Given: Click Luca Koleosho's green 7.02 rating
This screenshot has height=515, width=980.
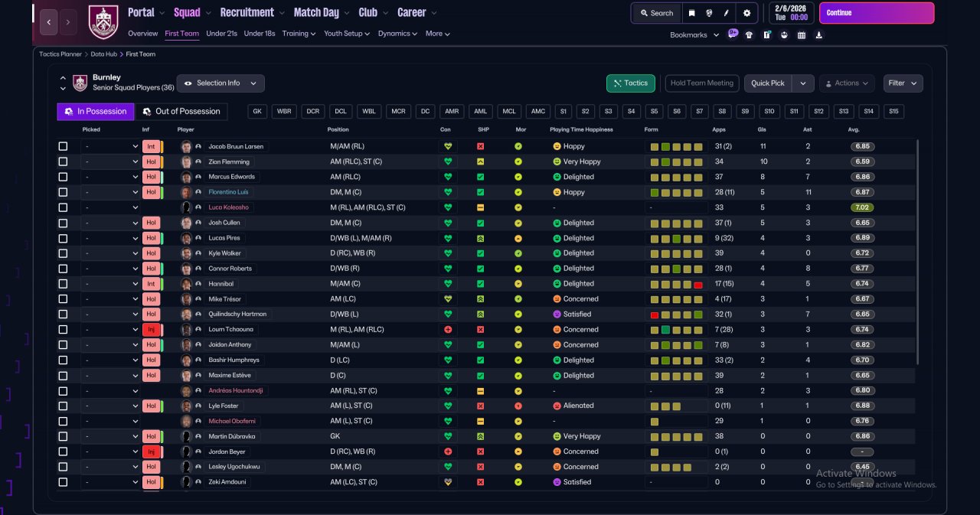Looking at the screenshot, I should tap(862, 207).
